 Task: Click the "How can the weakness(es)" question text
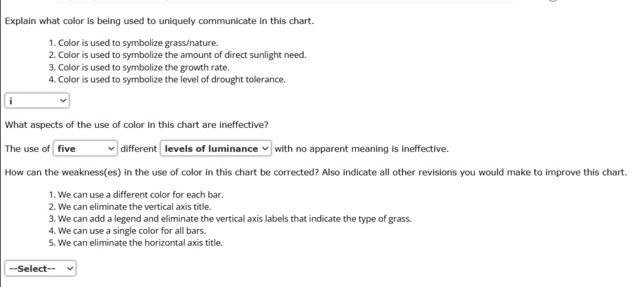[x=315, y=173]
